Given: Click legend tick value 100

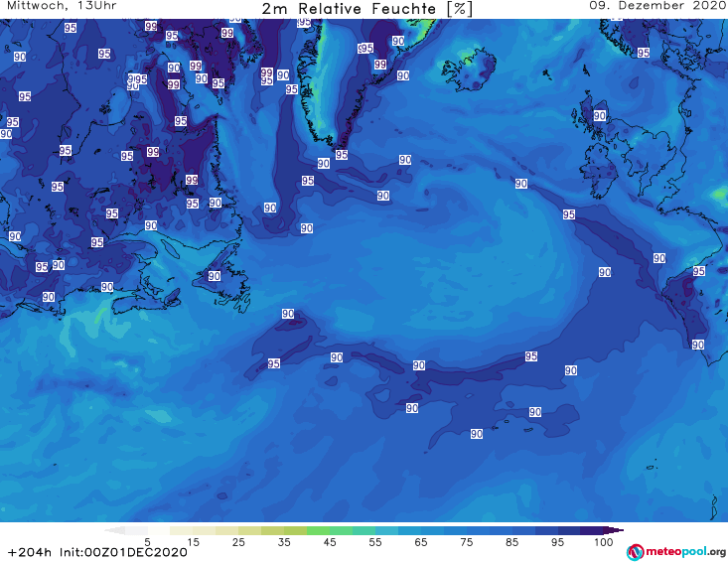Looking at the screenshot, I should [x=604, y=542].
